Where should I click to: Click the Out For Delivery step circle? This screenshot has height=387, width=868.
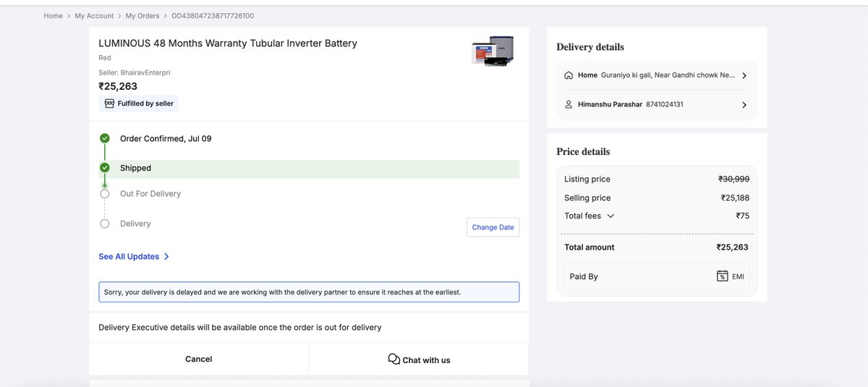pyautogui.click(x=105, y=194)
